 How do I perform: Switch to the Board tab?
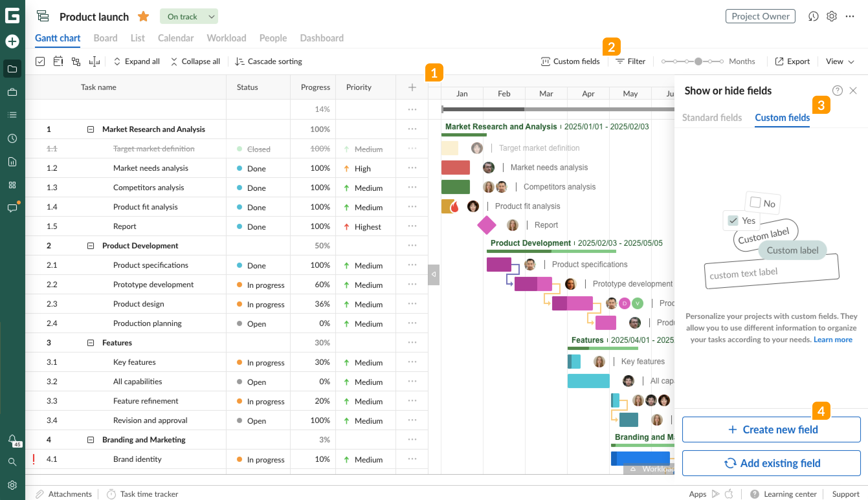pyautogui.click(x=106, y=38)
